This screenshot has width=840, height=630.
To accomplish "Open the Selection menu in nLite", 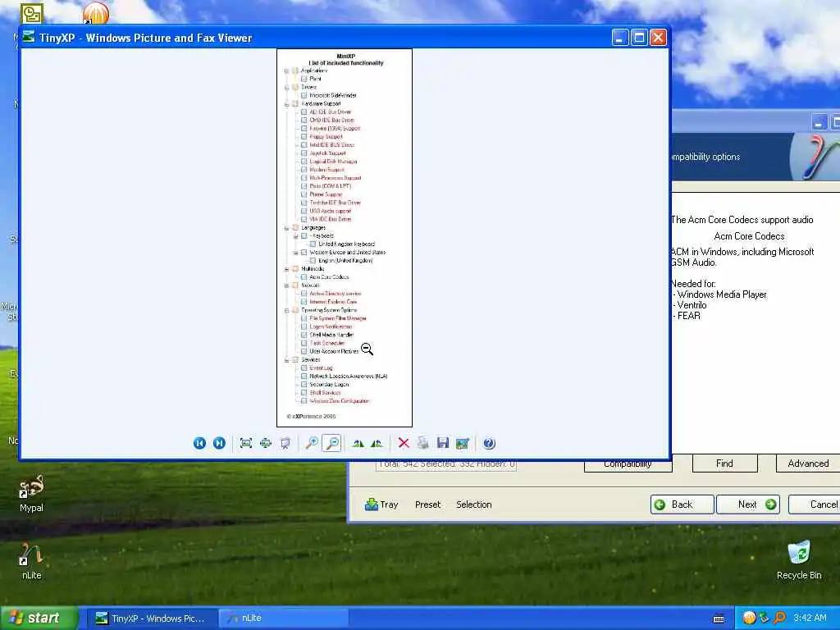I will [x=473, y=504].
